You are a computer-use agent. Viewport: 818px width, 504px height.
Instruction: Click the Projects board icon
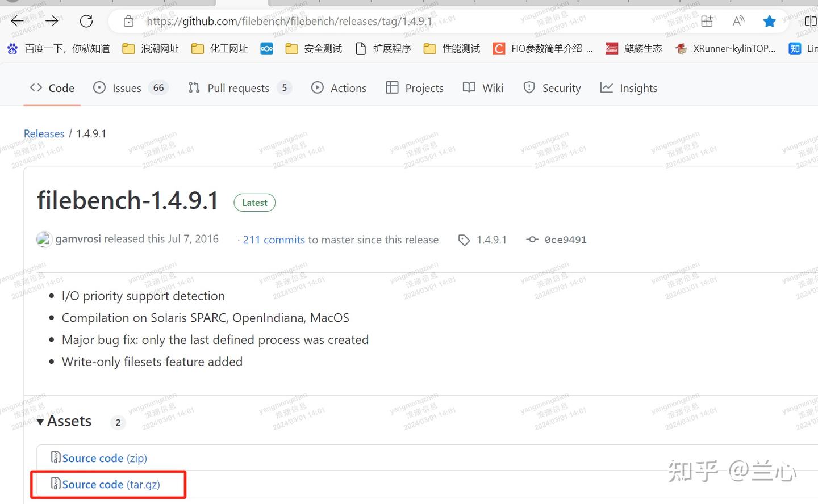[x=391, y=87]
